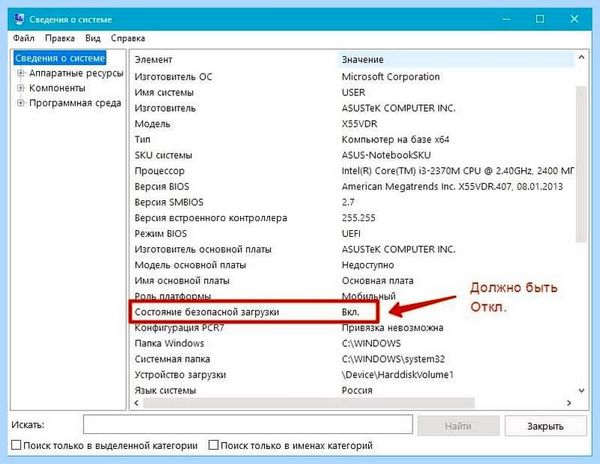The height and width of the screenshot is (464, 600).
Task: Select the Устройство загрузки row
Action: [x=354, y=375]
